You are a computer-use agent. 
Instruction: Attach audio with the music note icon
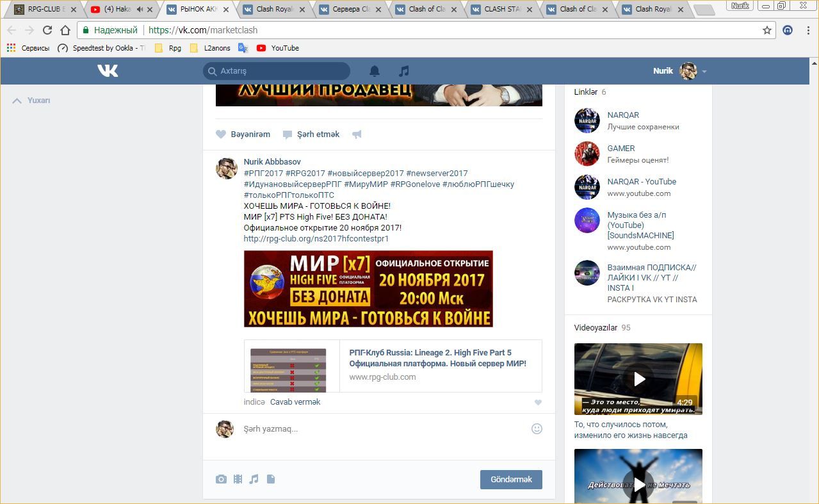tap(254, 479)
